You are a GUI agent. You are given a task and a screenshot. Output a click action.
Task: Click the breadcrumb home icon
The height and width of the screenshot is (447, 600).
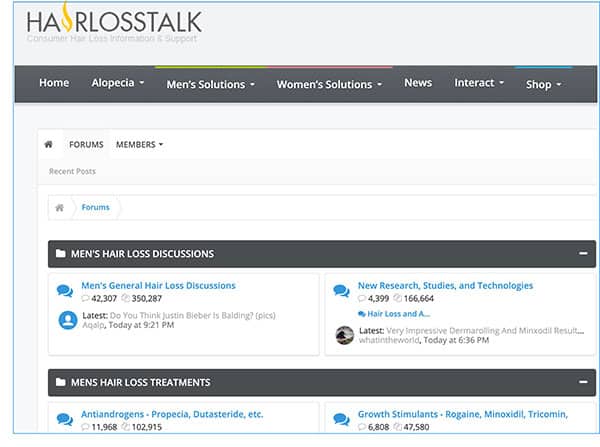tap(60, 207)
